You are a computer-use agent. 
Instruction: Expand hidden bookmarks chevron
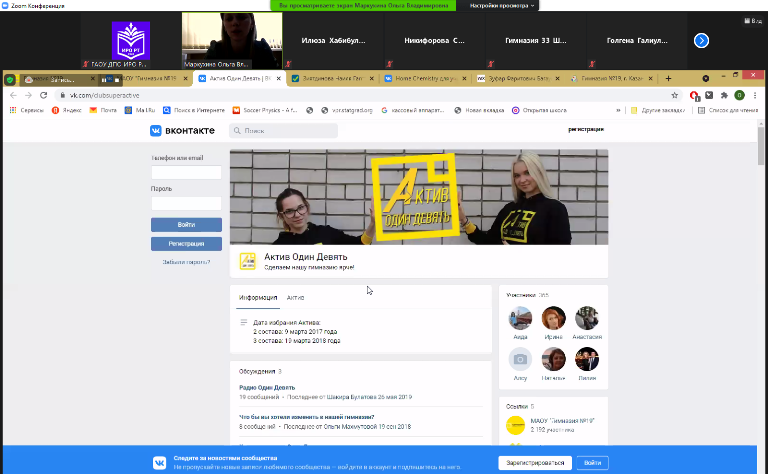(x=618, y=110)
